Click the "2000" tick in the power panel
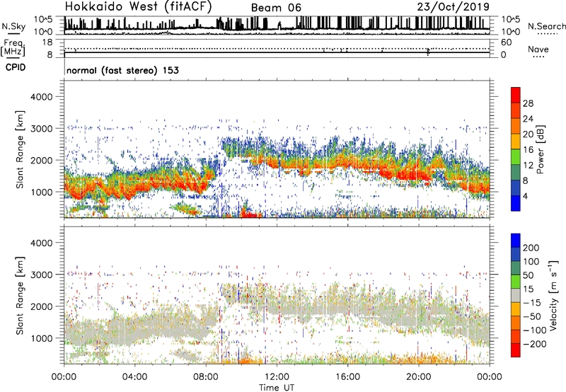 point(42,160)
